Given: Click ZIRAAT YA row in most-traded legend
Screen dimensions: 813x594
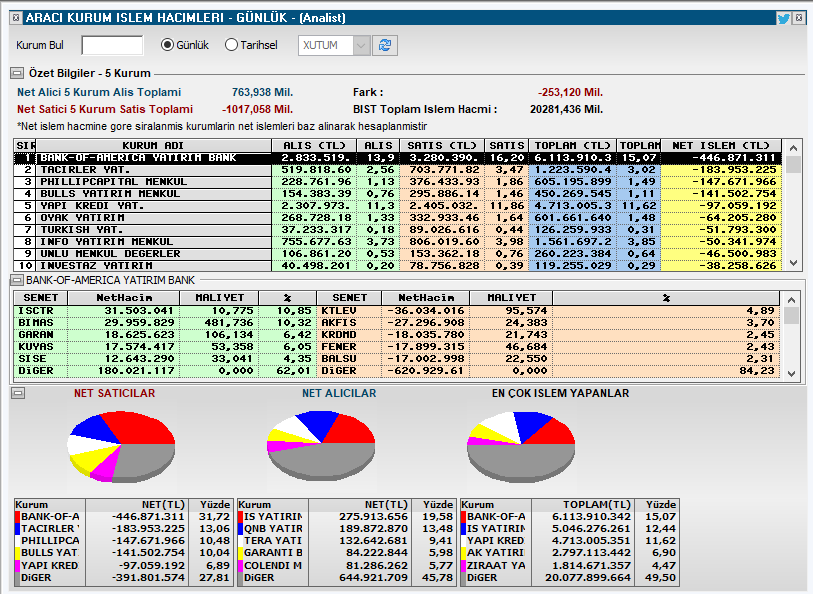Looking at the screenshot, I should 569,565.
